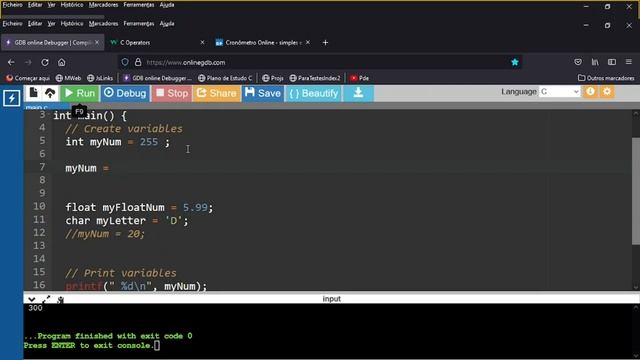Click the OnlineGDB lightning logo

[11, 98]
